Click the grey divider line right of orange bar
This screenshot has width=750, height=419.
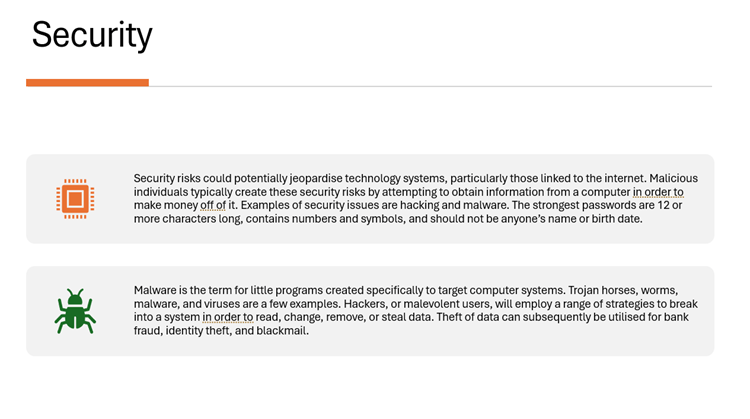point(430,86)
